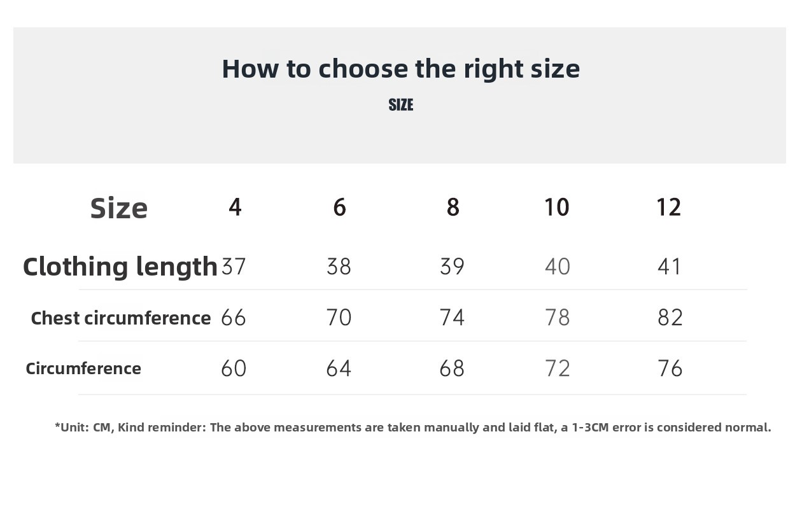This screenshot has width=802, height=532.
Task: Click chest circumference value 66
Action: pyautogui.click(x=234, y=318)
